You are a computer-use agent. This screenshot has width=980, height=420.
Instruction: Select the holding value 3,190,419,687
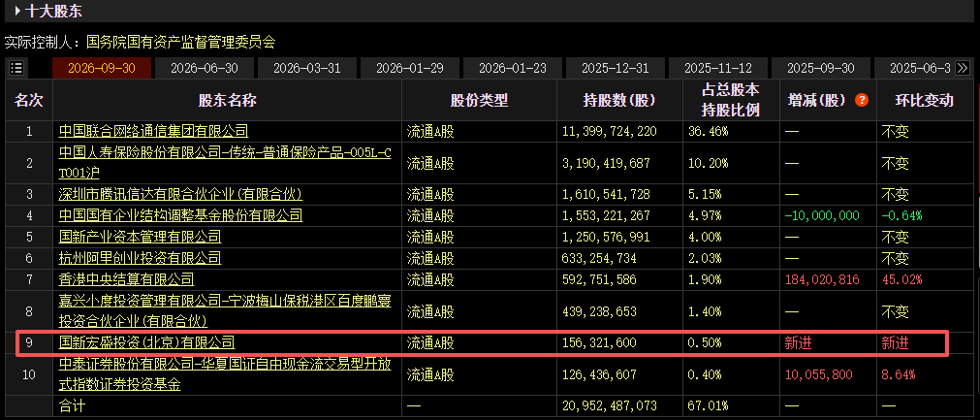click(x=606, y=163)
